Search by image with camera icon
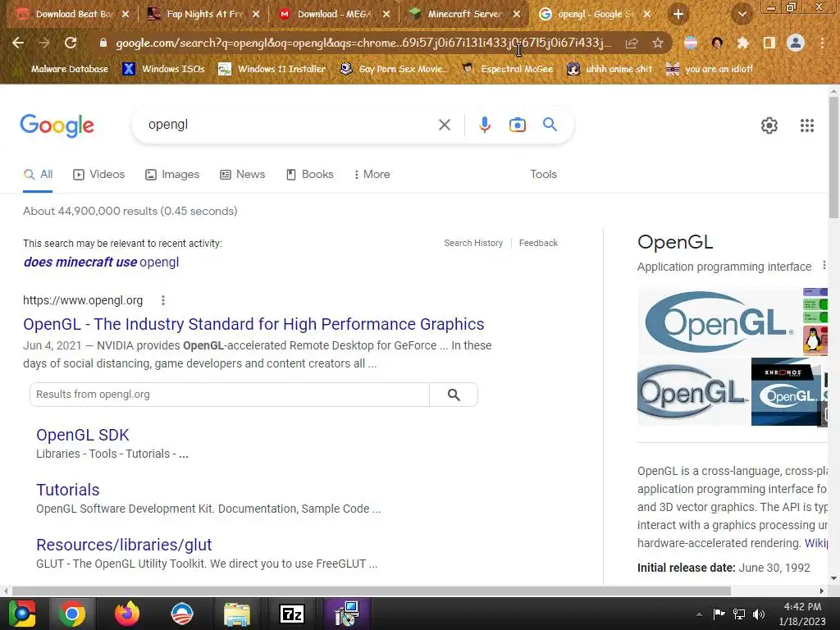Viewport: 840px width, 630px height. click(517, 125)
